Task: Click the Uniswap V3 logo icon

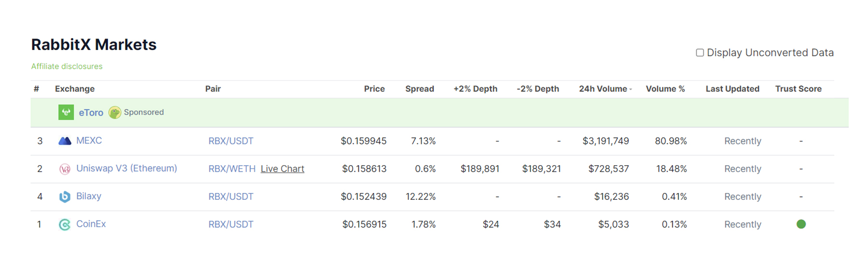Action: click(x=65, y=169)
